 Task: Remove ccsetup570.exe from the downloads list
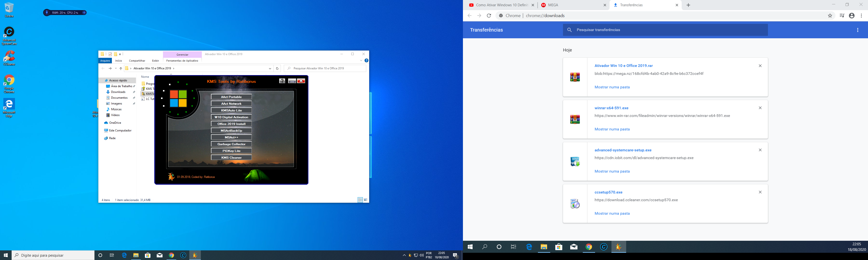point(760,192)
